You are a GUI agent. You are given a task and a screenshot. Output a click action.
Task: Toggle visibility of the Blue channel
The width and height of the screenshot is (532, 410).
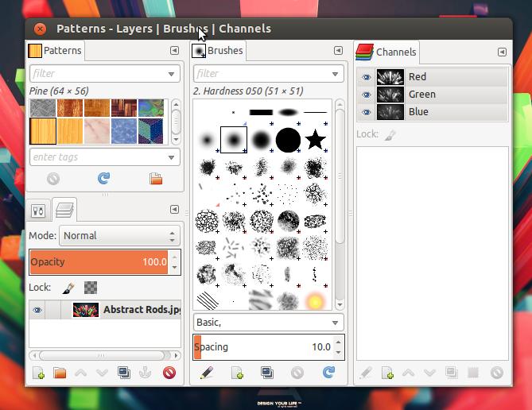coord(367,112)
